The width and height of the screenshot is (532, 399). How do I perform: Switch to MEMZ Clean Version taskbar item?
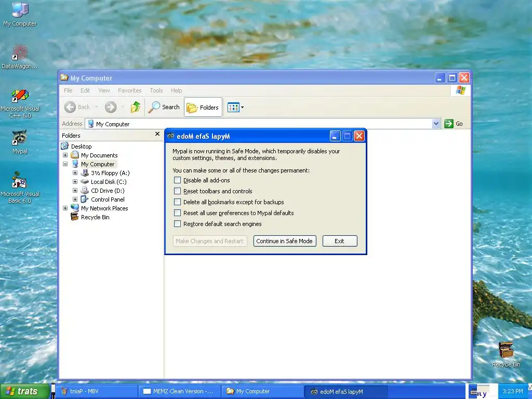(x=179, y=391)
